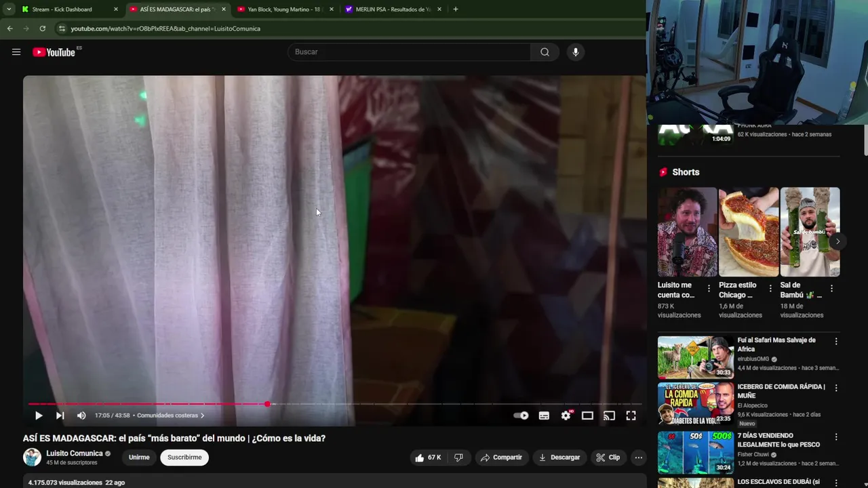This screenshot has height=488, width=868.
Task: Join the channel with Unirme
Action: tap(139, 457)
